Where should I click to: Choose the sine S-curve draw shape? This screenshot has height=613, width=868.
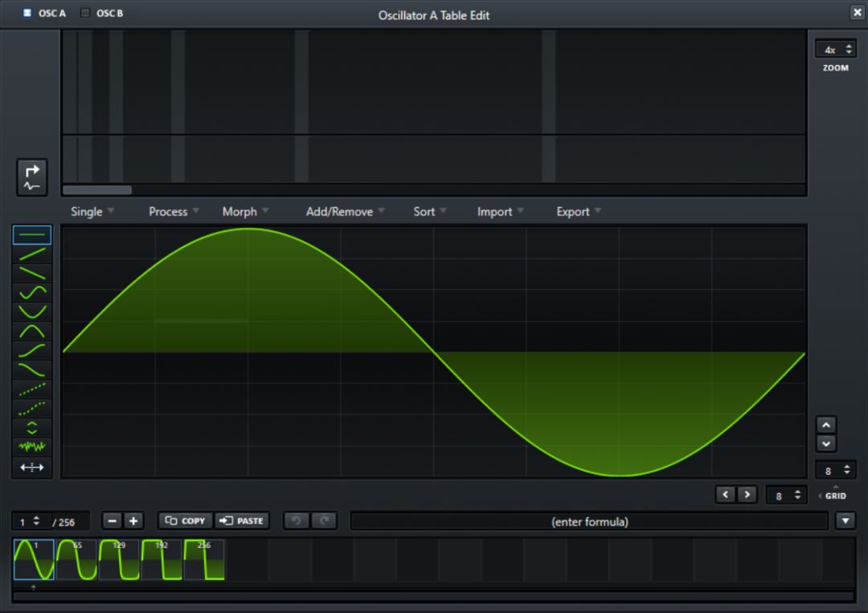32,292
